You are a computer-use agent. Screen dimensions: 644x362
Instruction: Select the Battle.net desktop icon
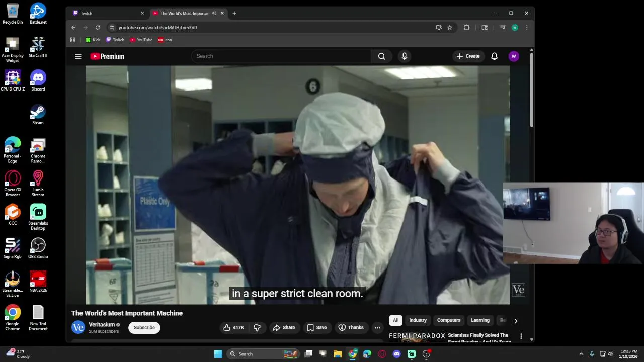(x=38, y=14)
